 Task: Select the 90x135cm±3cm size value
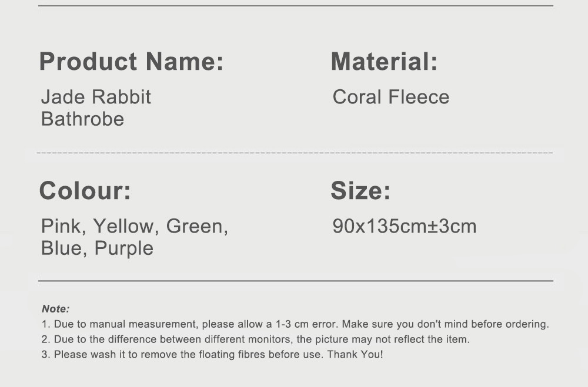(x=405, y=226)
